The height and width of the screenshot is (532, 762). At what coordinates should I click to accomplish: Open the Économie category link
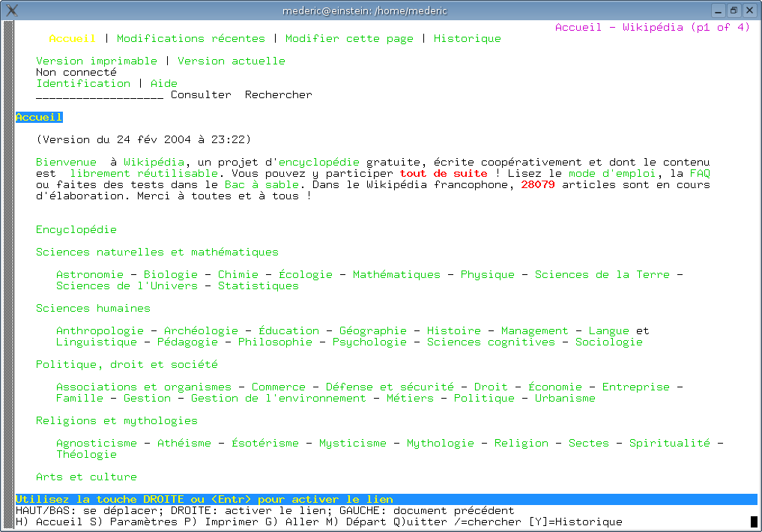554,387
